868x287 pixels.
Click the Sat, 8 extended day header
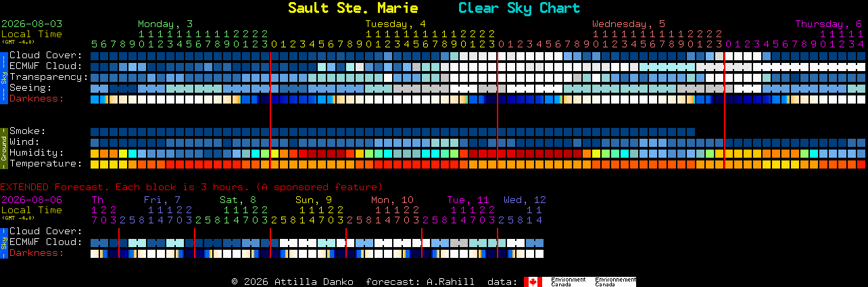click(x=238, y=200)
